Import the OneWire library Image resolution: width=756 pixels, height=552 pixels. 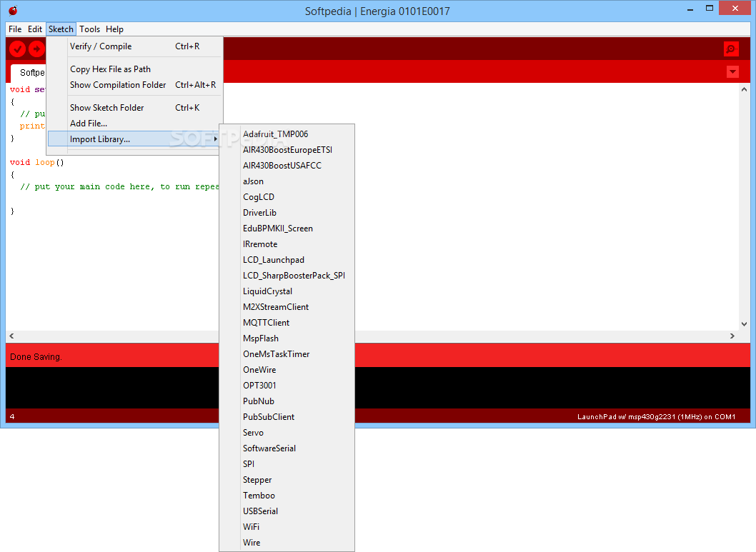coord(287,370)
